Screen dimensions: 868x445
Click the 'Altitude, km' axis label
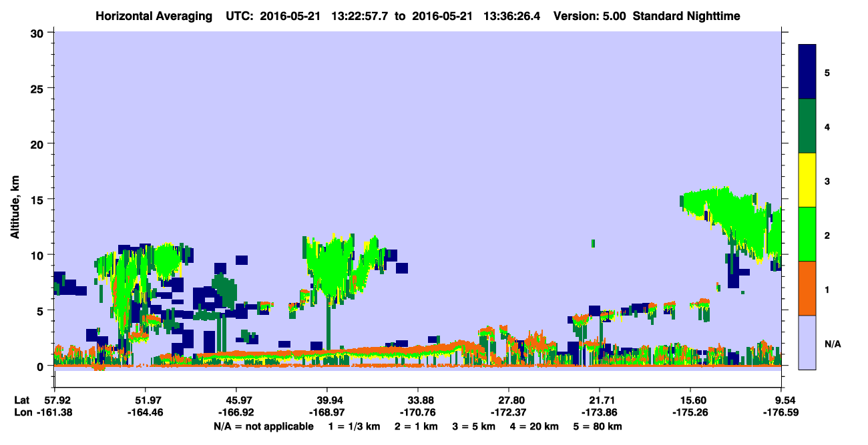(x=15, y=206)
